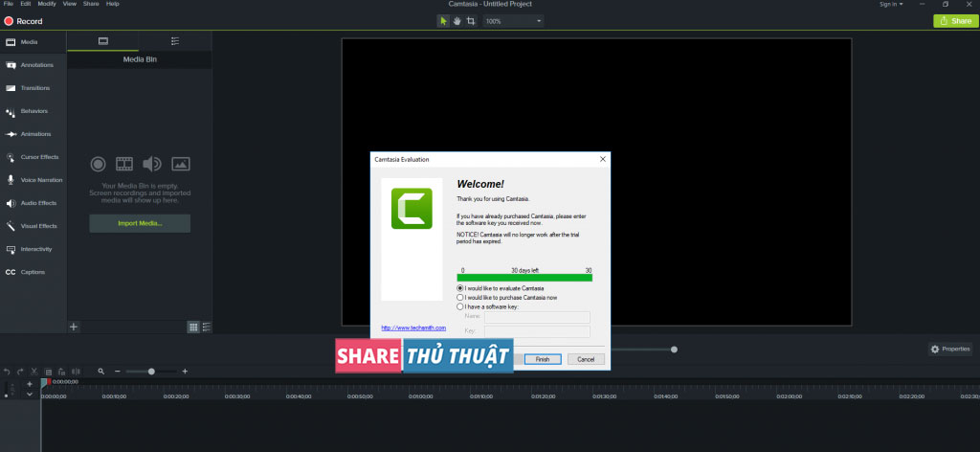980x452 pixels.
Task: Open the Share menu in menu bar
Action: coord(91,4)
